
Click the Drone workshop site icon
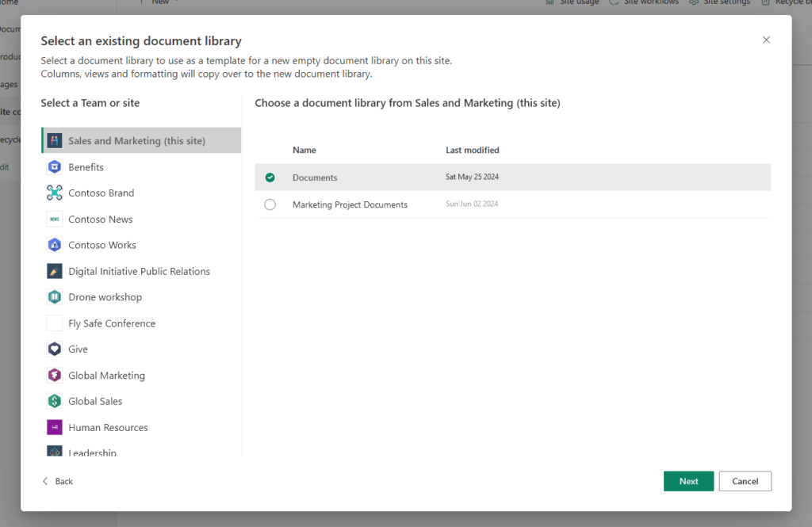[55, 296]
